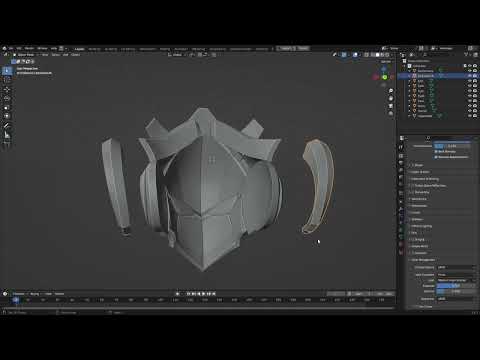Viewport: 480px width, 360px height.
Task: Select the Rotate tool
Action: point(7,98)
